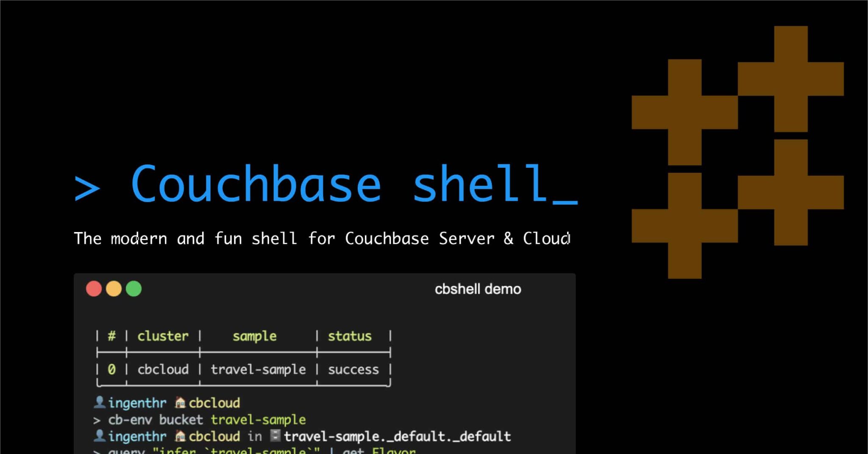The image size is (868, 454).
Task: Click the green maximize dot in cbshell demo
Action: point(134,289)
